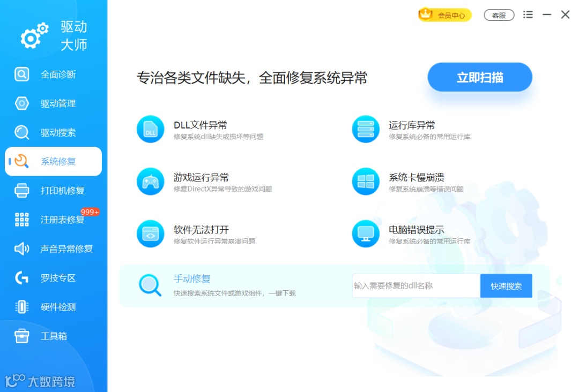579x392 pixels.
Task: Click the 注册表修复 grid icon
Action: tap(22, 220)
